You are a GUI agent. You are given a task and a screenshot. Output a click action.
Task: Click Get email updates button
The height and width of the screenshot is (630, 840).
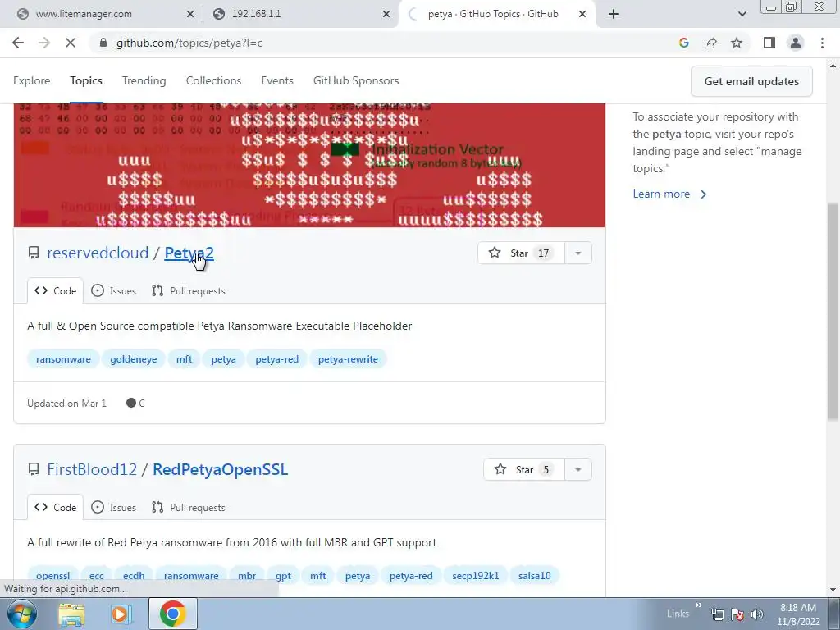click(751, 81)
